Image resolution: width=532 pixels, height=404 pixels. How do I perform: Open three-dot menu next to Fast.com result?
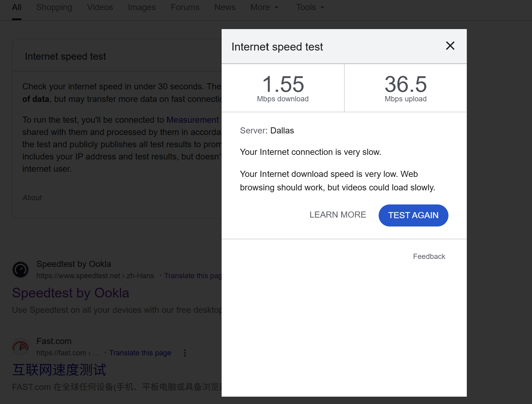tap(185, 353)
